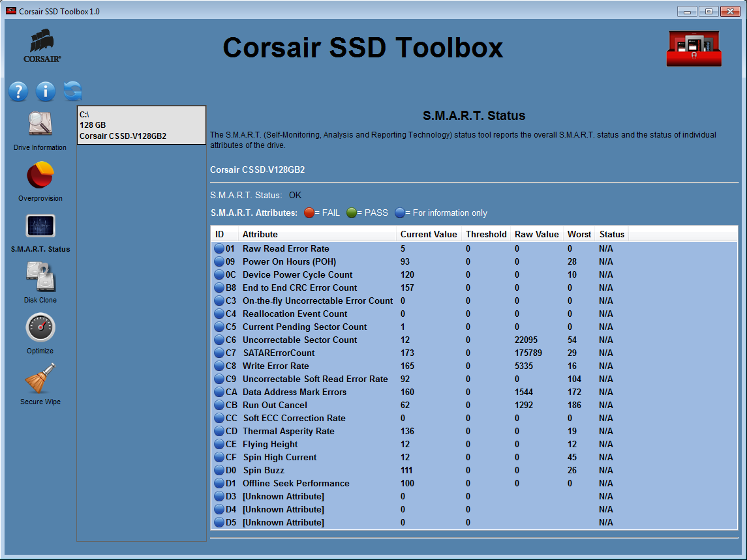Launch the Optimize gauge tool
Screen dimensions: 747x560
pos(40,327)
